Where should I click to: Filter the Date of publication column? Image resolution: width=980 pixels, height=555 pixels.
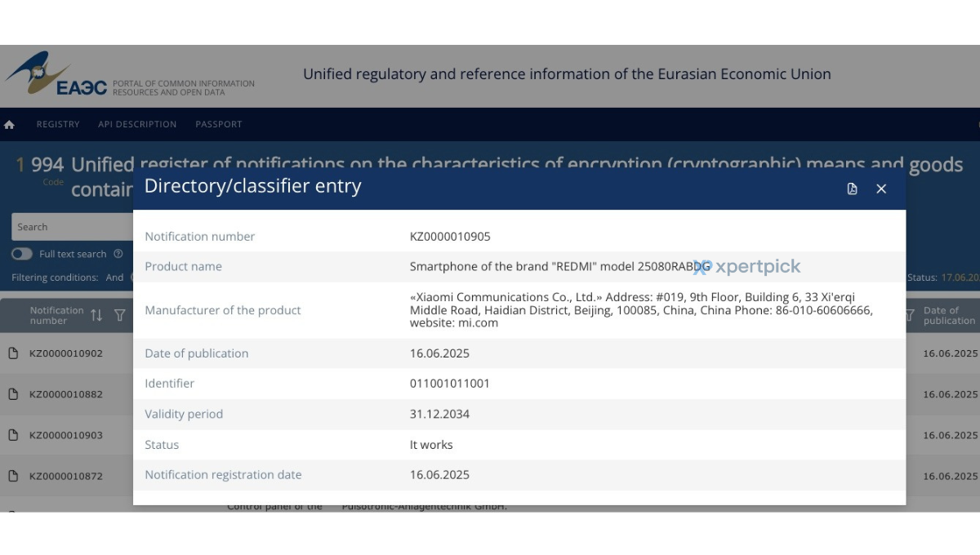pyautogui.click(x=910, y=315)
